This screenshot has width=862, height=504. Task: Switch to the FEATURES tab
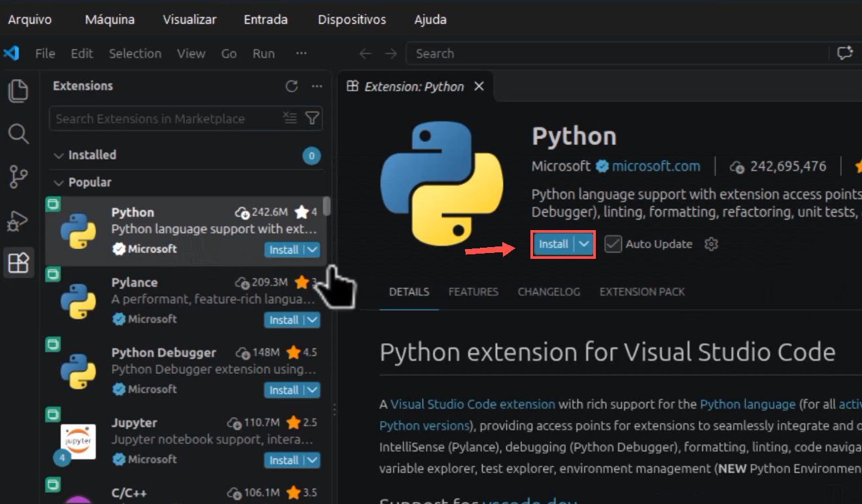tap(474, 292)
